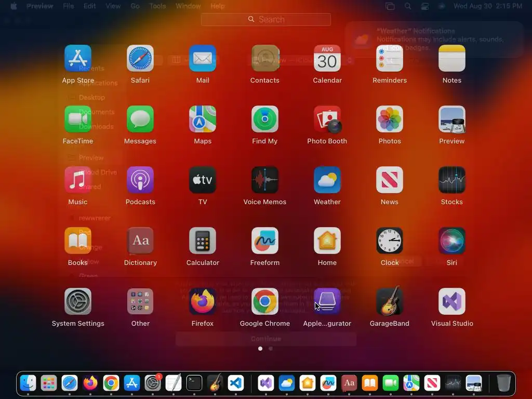The image size is (532, 399).
Task: Open Safari from the Dock
Action: 70,383
